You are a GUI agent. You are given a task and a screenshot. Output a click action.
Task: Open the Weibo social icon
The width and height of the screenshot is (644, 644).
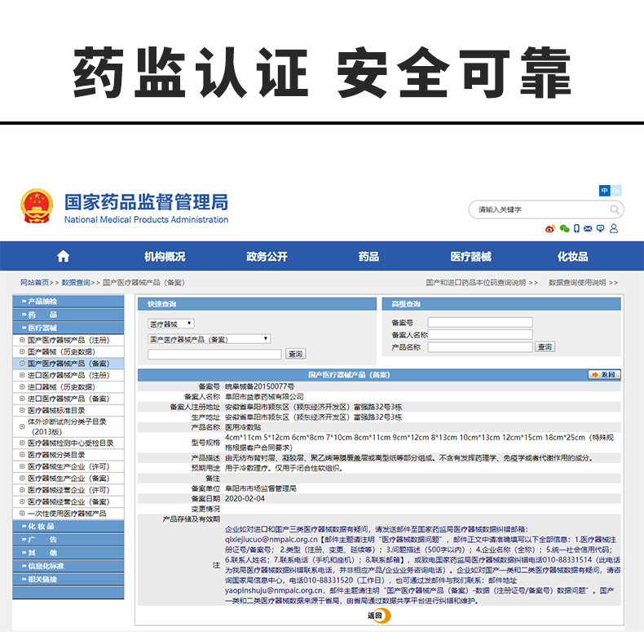[x=550, y=229]
